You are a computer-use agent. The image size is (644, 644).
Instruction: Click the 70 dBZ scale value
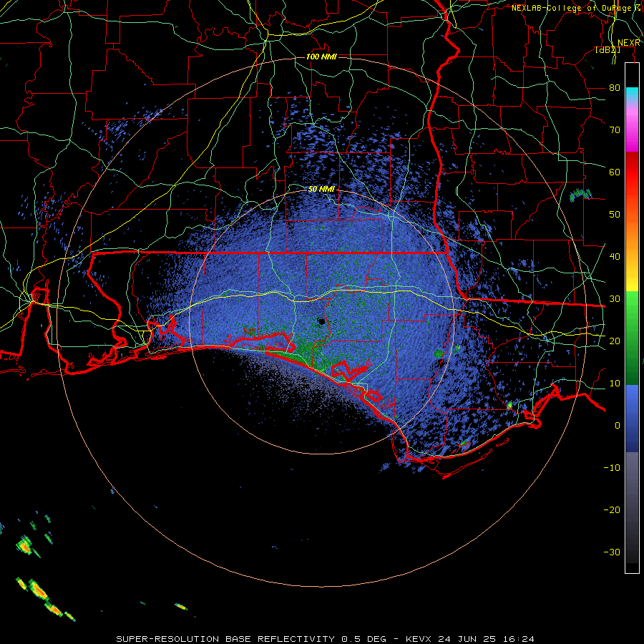[x=615, y=130]
